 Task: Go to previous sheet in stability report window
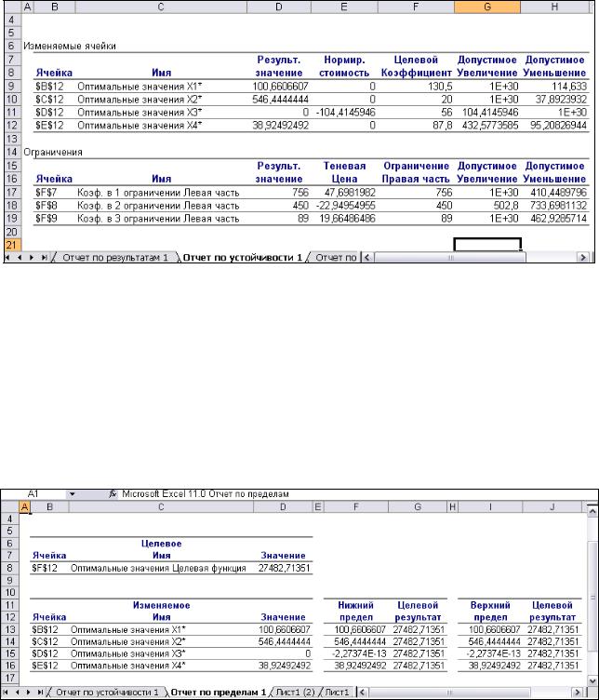[20, 258]
